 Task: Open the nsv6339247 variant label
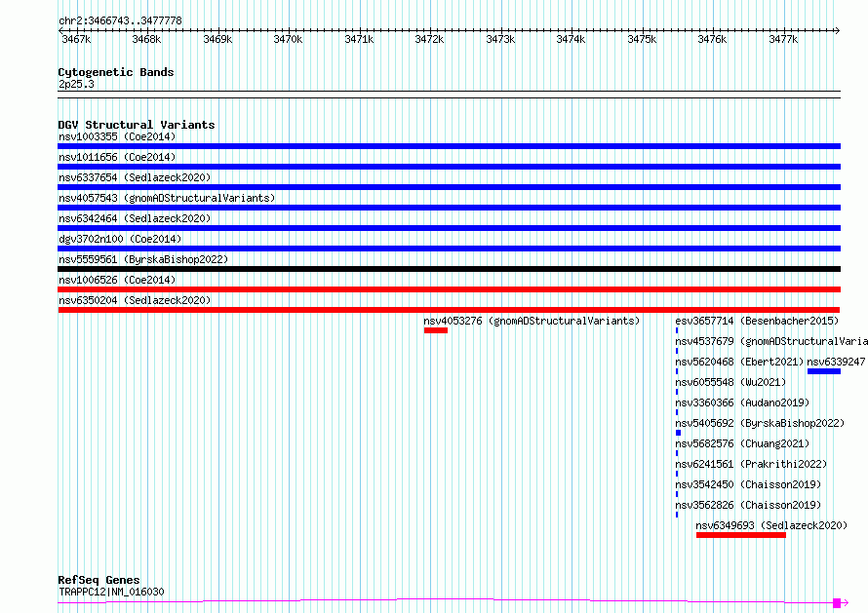tap(836, 362)
